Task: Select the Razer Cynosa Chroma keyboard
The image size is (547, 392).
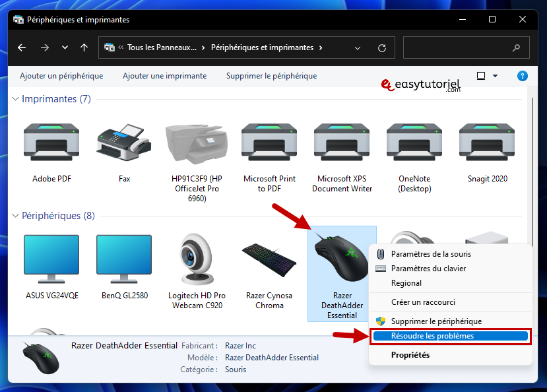Action: (269, 260)
